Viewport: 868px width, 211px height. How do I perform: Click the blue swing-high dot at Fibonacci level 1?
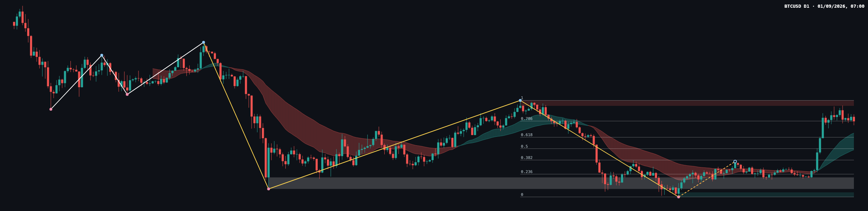(x=520, y=101)
